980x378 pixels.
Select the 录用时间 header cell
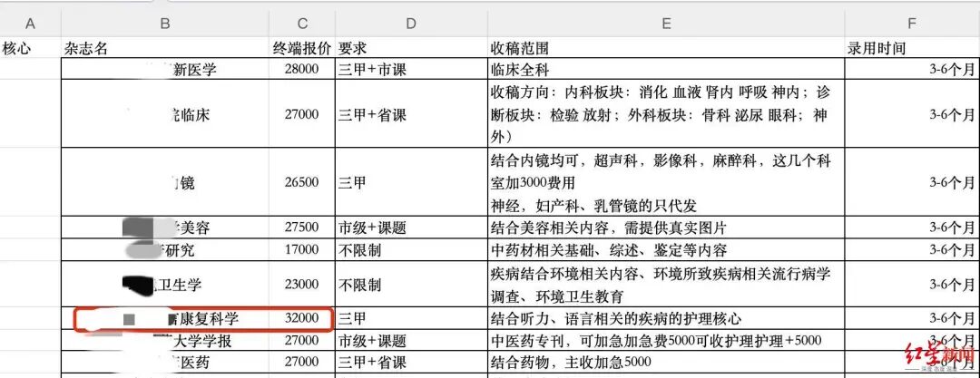pyautogui.click(x=876, y=48)
